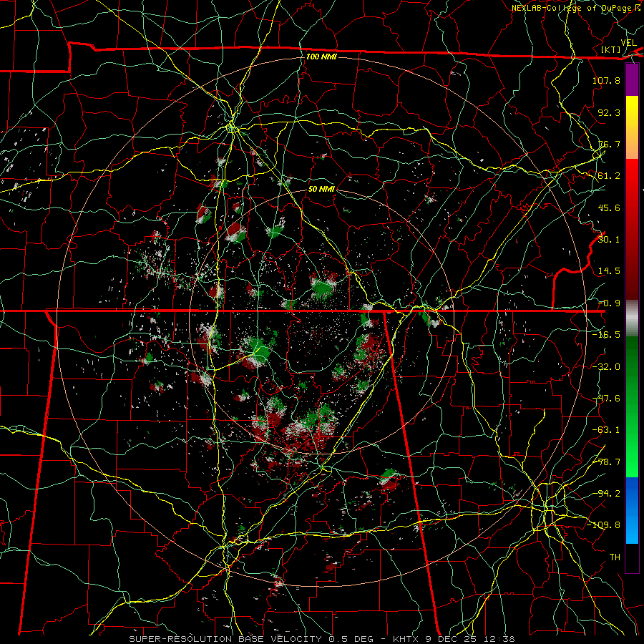Screen dimensions: 644x644
Task: Select the yellow-orange segment of the color bar
Action: [632, 127]
